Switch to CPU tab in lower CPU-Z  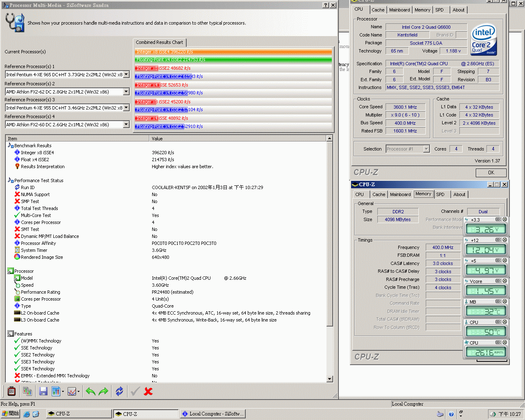pyautogui.click(x=360, y=194)
